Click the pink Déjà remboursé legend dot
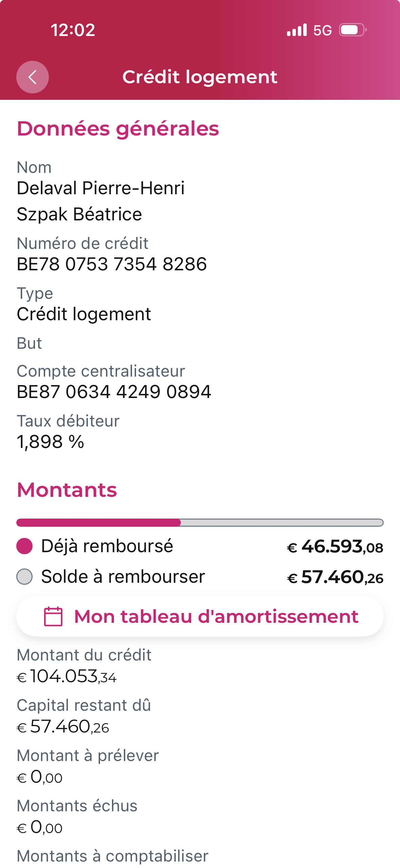Image resolution: width=400 pixels, height=868 pixels. (24, 546)
